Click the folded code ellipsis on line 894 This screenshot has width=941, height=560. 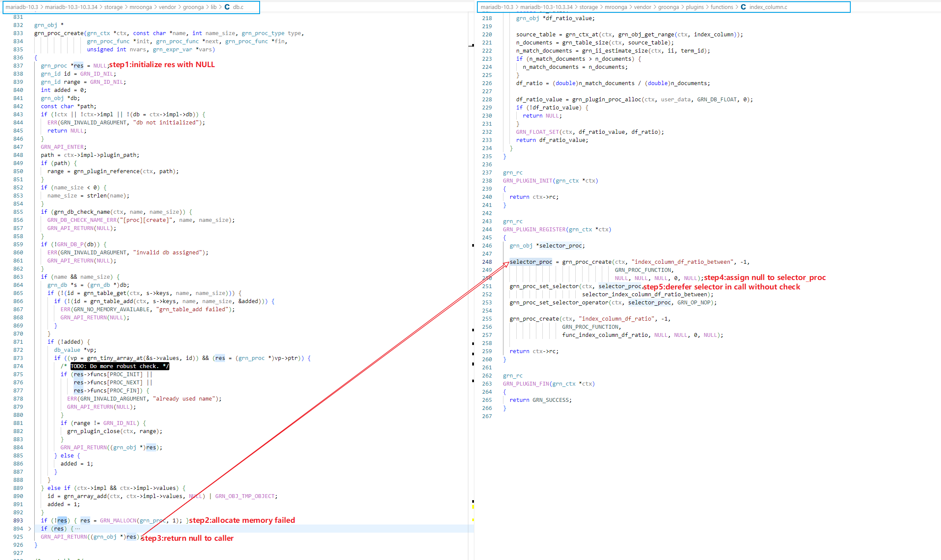point(77,529)
